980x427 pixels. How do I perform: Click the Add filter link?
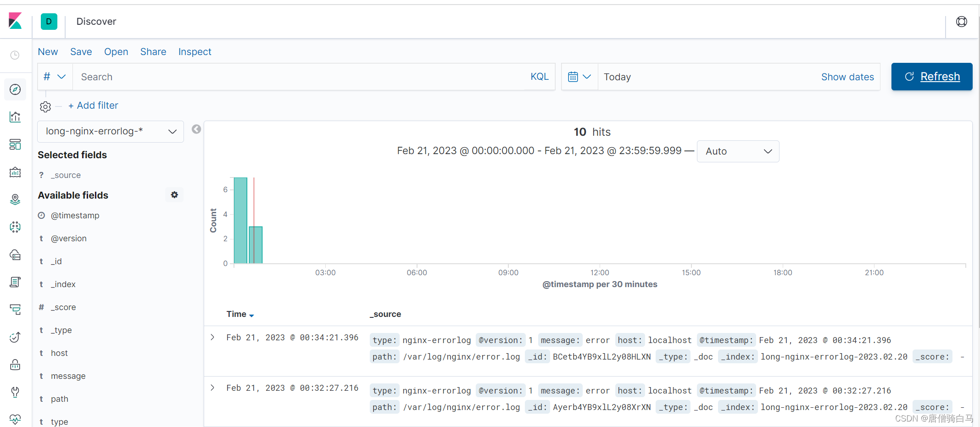(x=93, y=105)
